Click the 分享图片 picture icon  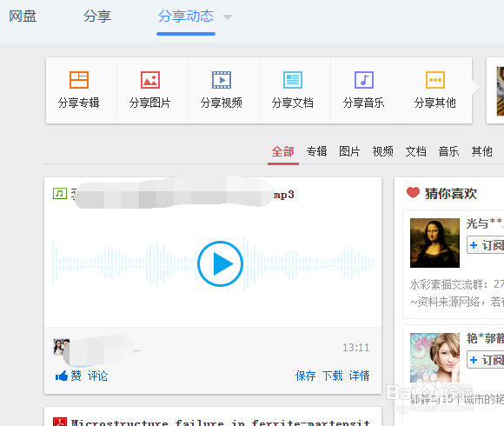[150, 80]
